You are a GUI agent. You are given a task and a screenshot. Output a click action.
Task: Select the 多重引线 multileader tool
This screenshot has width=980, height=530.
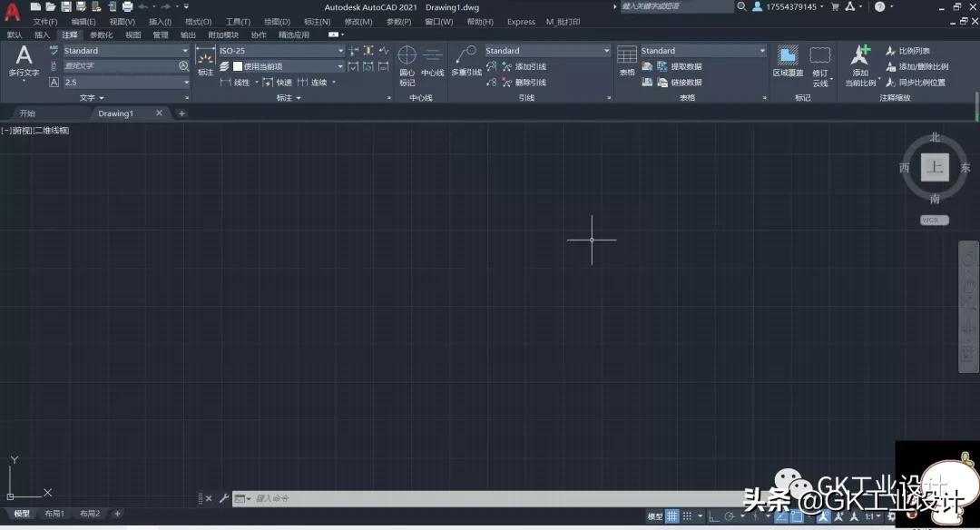coord(466,61)
